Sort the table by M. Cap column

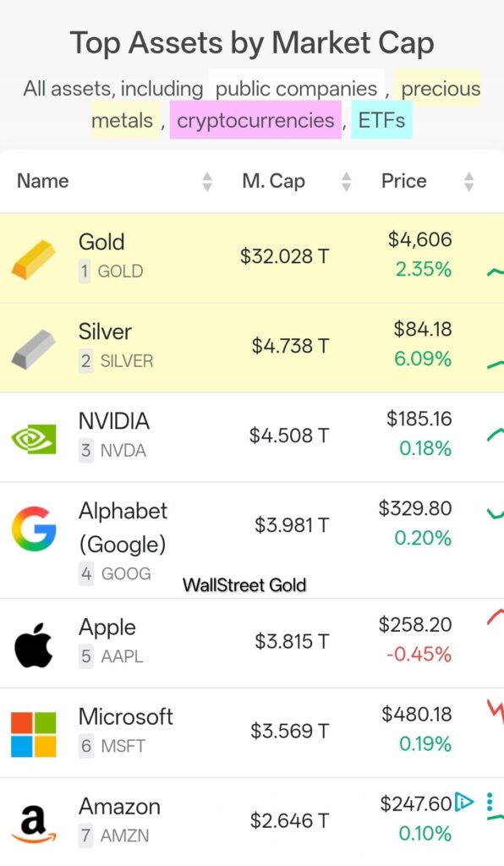[346, 180]
